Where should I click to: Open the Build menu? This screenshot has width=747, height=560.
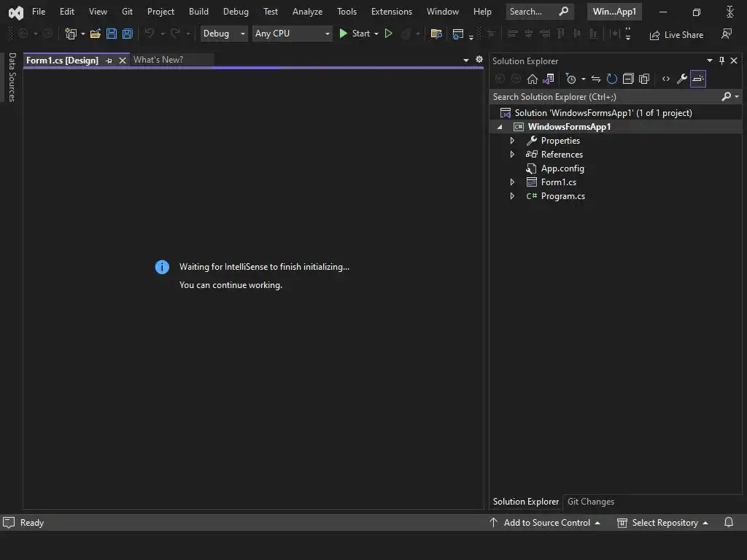[198, 12]
